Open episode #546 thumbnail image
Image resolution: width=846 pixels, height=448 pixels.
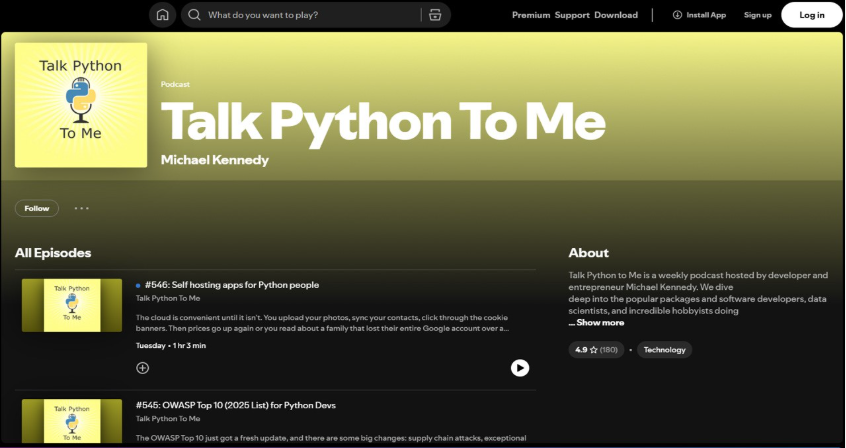pyautogui.click(x=72, y=306)
